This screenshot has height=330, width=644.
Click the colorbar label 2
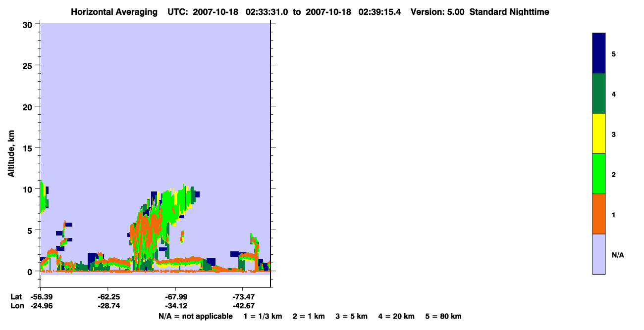coord(614,175)
